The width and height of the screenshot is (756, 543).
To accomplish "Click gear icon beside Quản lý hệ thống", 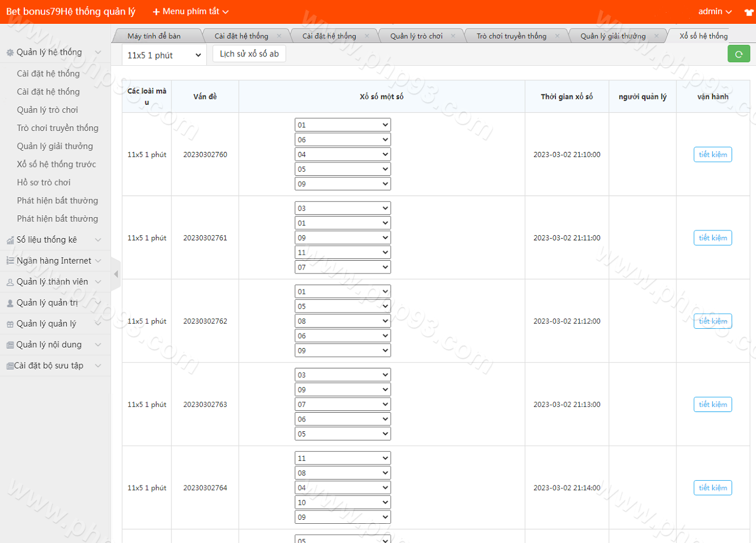I will (x=10, y=52).
